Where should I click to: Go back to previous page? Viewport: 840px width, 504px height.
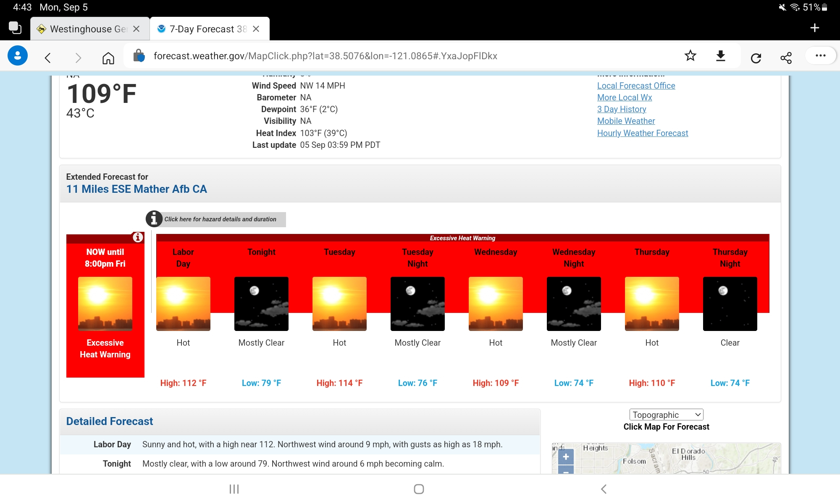pos(48,58)
